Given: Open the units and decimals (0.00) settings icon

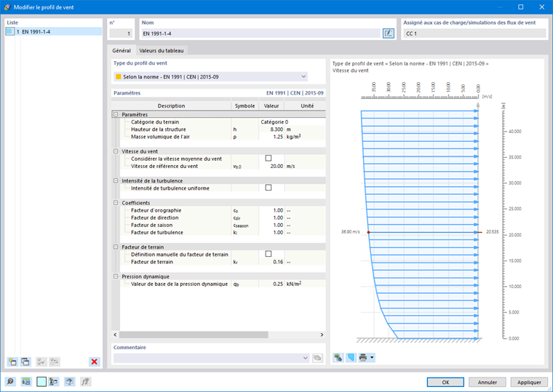Looking at the screenshot, I should point(25,381).
